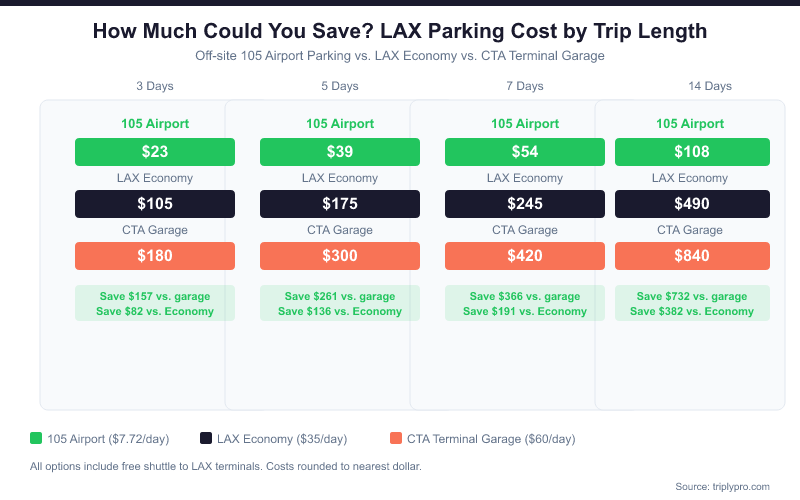
Task: Click the $490 LAX Economy price bar
Action: pos(692,204)
